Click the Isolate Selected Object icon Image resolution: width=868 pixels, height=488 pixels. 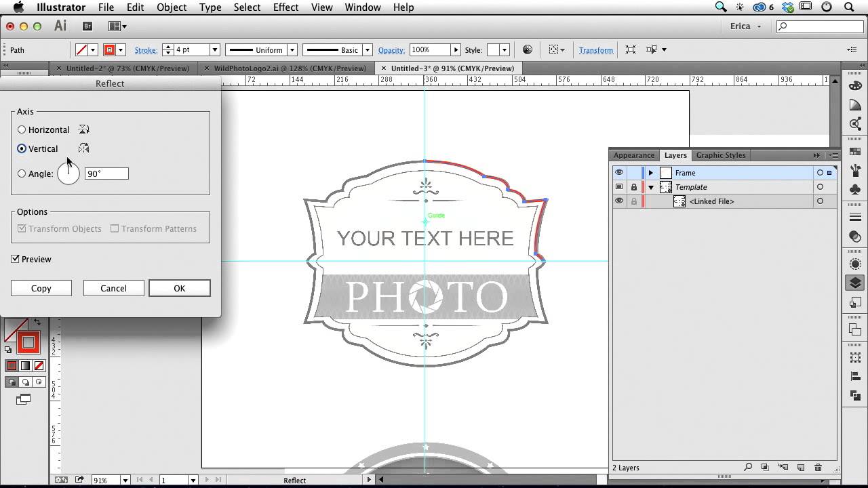(x=631, y=50)
